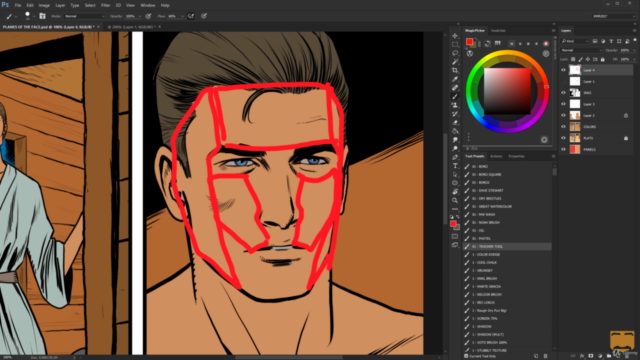
Task: Switch to Swatches tab
Action: [498, 31]
